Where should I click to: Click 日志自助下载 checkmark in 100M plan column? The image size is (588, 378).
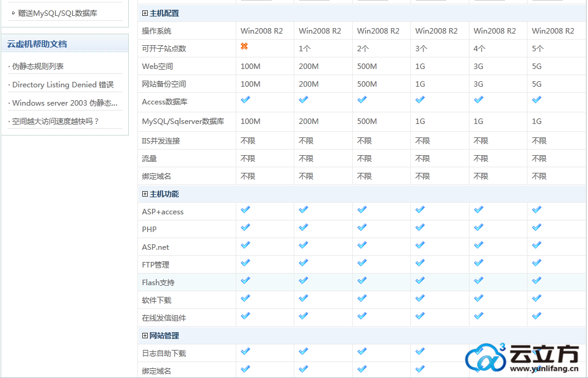[245, 351]
